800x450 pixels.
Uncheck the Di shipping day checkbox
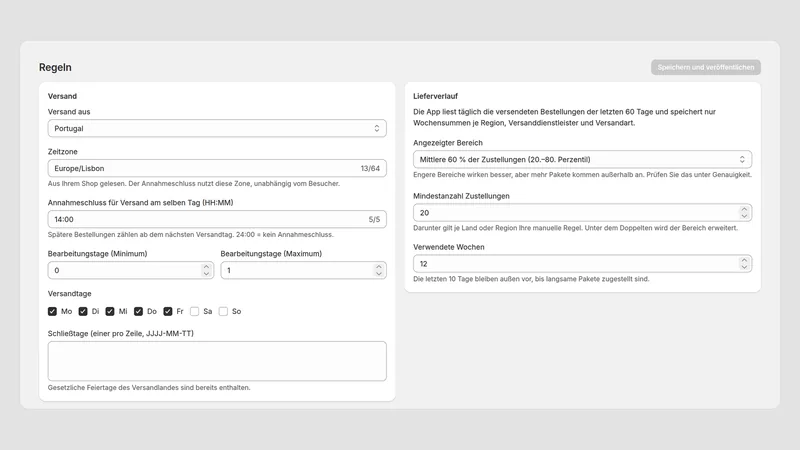point(83,311)
